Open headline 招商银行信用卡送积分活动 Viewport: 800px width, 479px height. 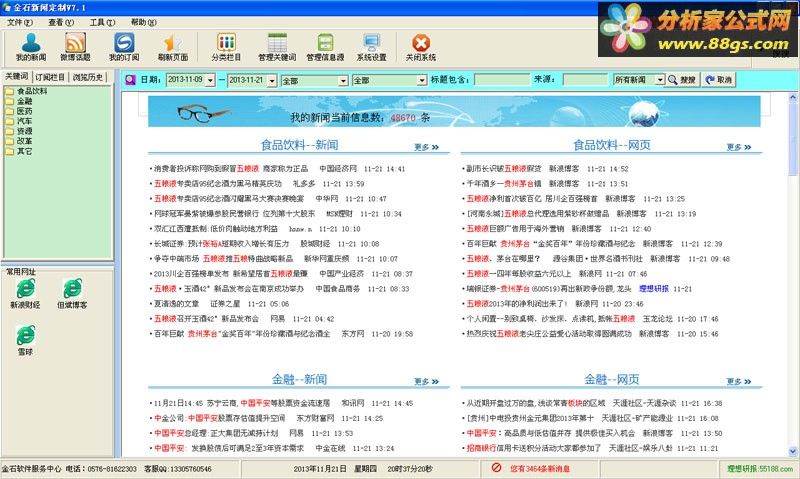click(534, 448)
